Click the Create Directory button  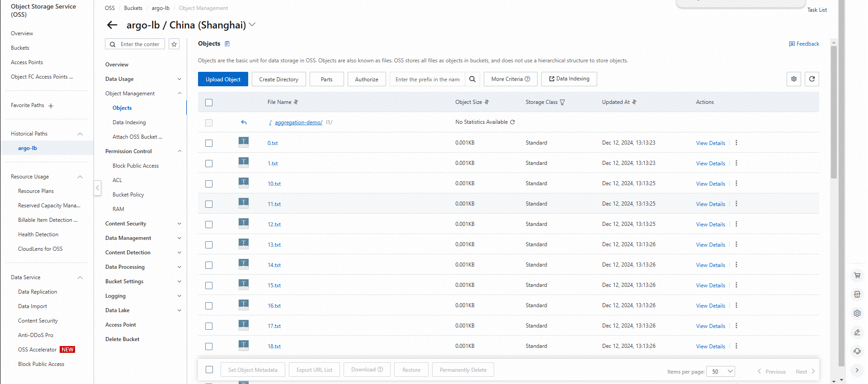point(278,79)
